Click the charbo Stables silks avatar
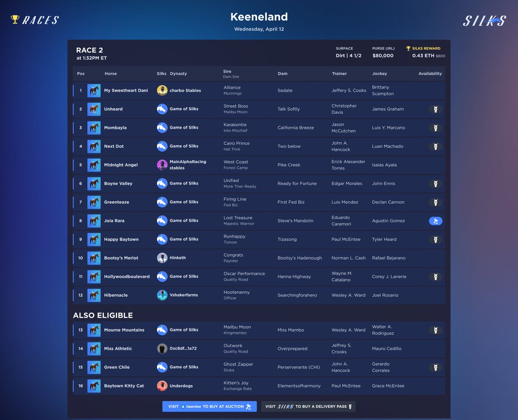The width and height of the screenshot is (518, 420). (x=162, y=91)
